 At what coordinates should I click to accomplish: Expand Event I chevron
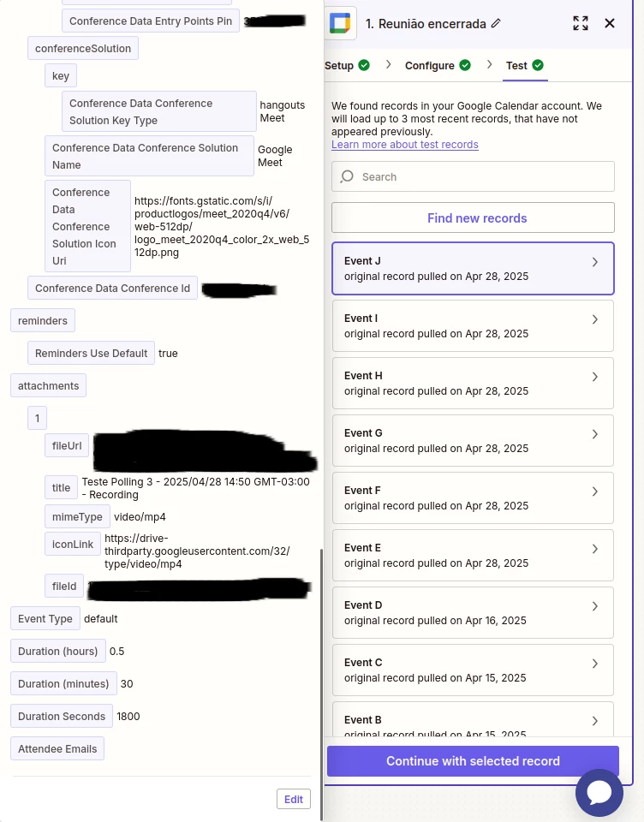pos(594,319)
